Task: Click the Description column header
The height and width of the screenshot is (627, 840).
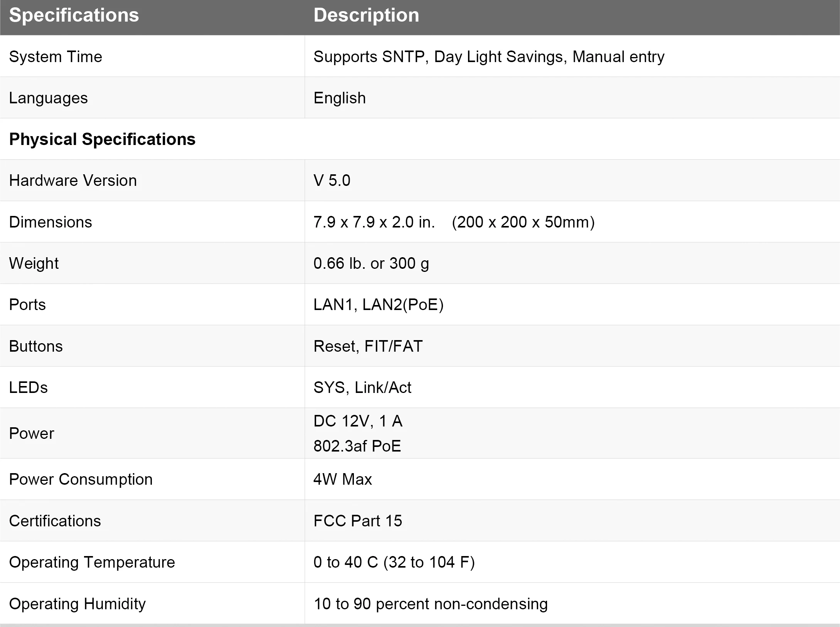Action: point(366,15)
